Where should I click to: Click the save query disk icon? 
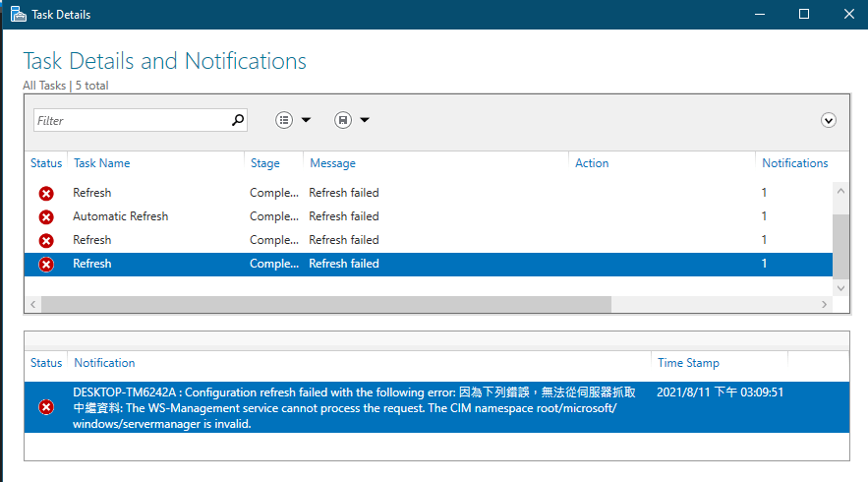point(343,120)
